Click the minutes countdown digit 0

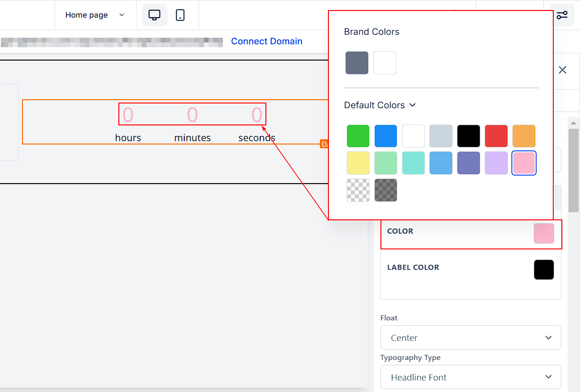[192, 115]
